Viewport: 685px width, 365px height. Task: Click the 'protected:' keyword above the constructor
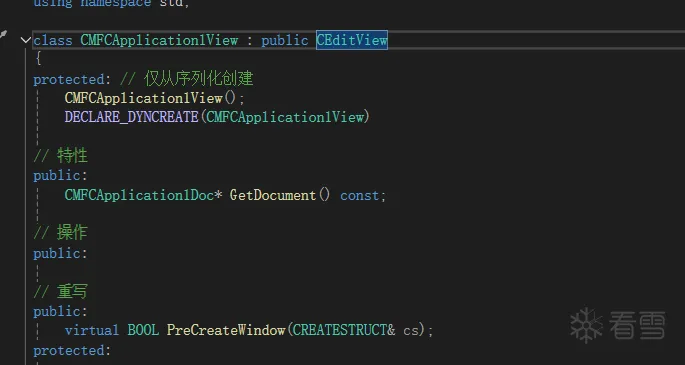73,79
